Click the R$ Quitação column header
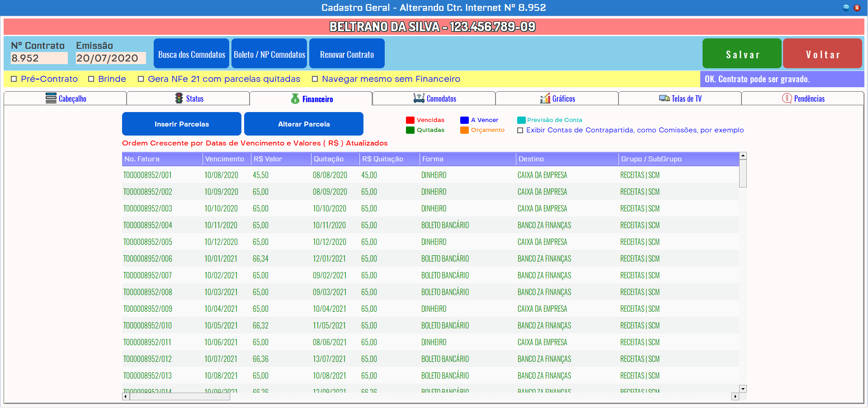Image resolution: width=868 pixels, height=408 pixels. coord(390,159)
